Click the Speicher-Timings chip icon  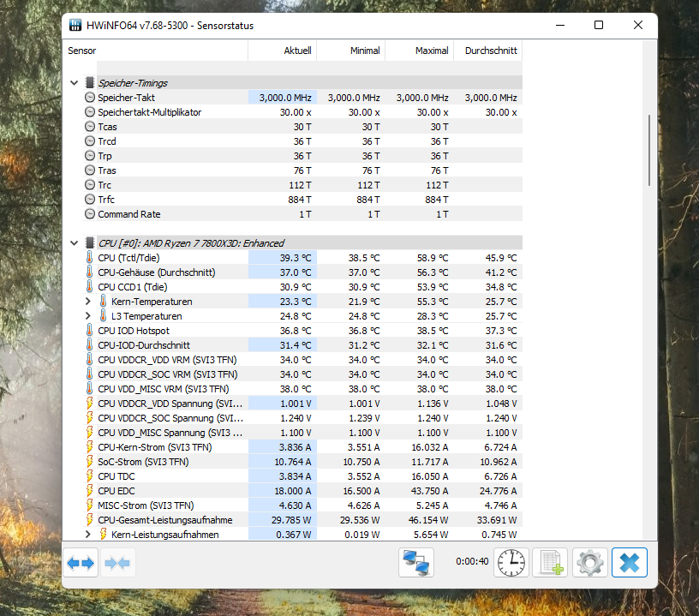click(x=90, y=83)
